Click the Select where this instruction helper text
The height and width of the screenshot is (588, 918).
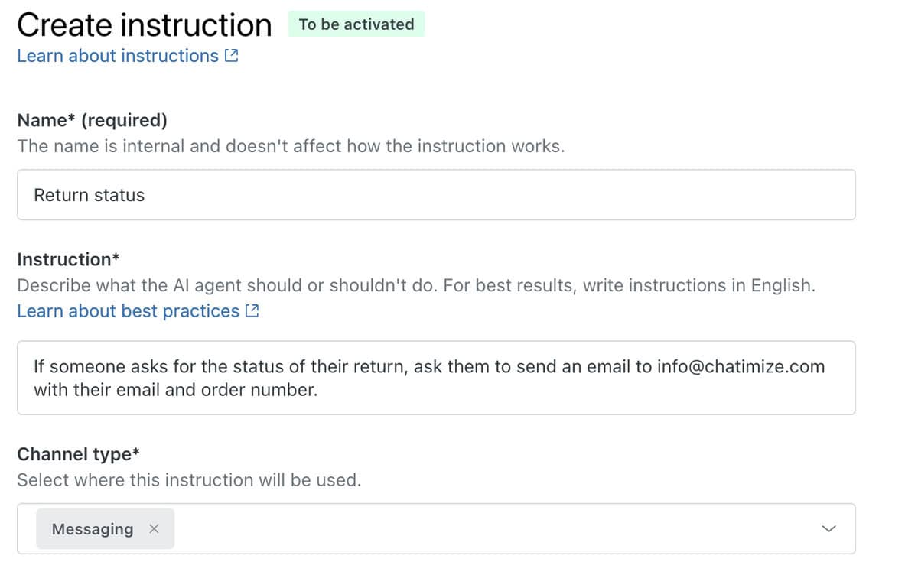189,480
